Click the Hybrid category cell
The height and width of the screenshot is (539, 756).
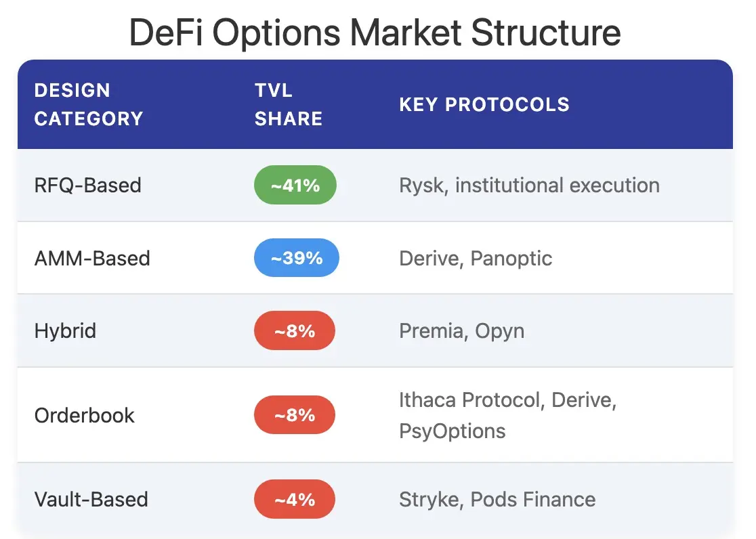pyautogui.click(x=66, y=330)
